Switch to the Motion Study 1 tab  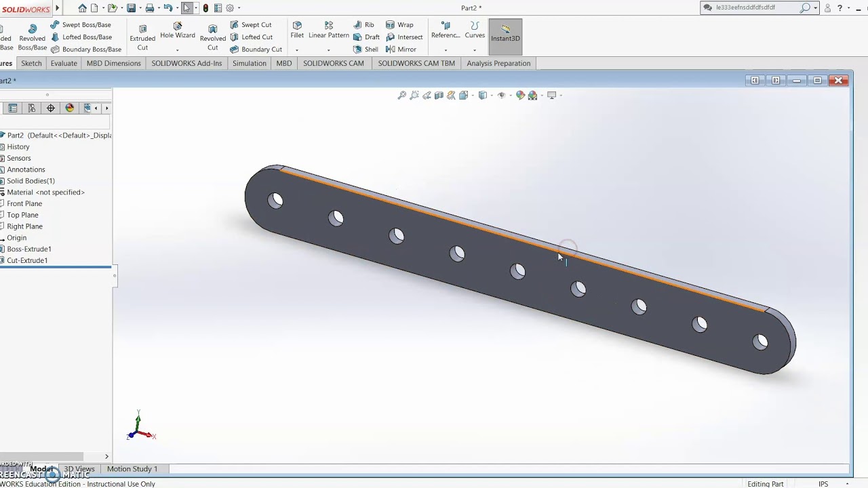point(132,468)
